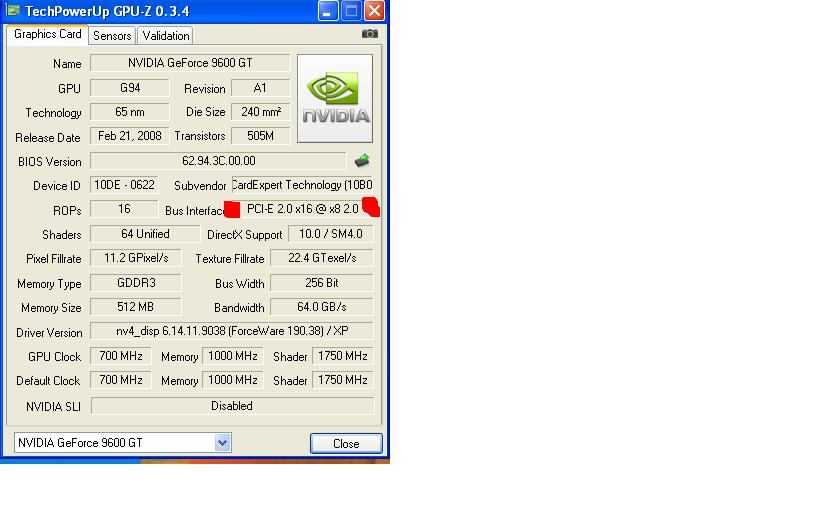840x525 pixels.
Task: Click the Default Clock field 700 MHz
Action: coord(121,380)
